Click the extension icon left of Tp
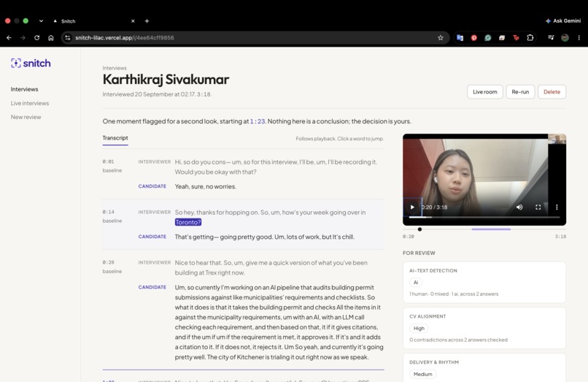 tap(502, 37)
